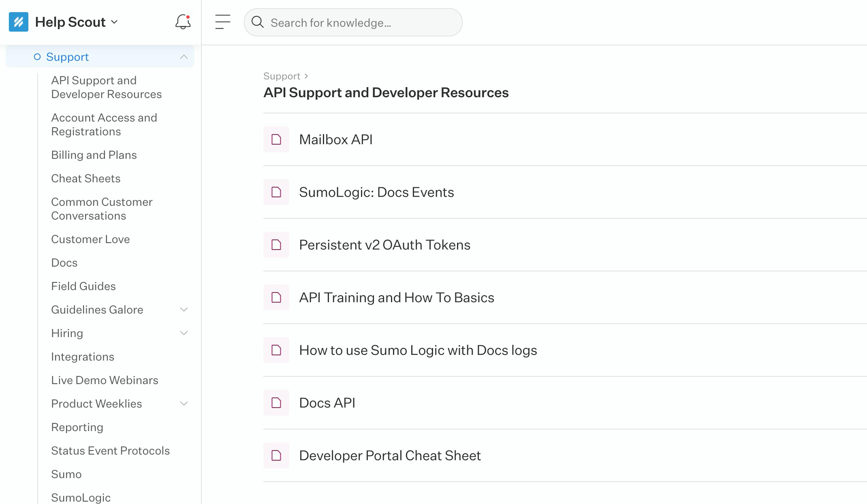The height and width of the screenshot is (504, 867).
Task: Toggle the sidebar menu icon
Action: click(x=223, y=22)
